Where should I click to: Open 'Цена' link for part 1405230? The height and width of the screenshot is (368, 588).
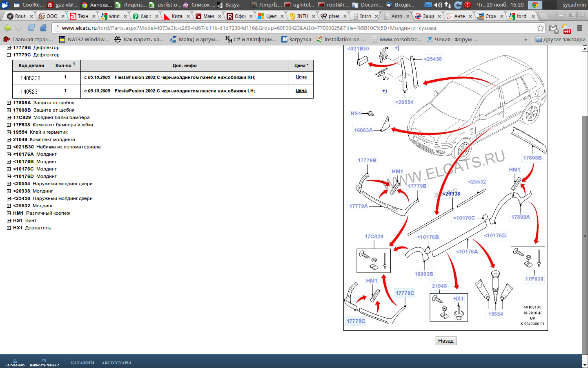(x=301, y=77)
